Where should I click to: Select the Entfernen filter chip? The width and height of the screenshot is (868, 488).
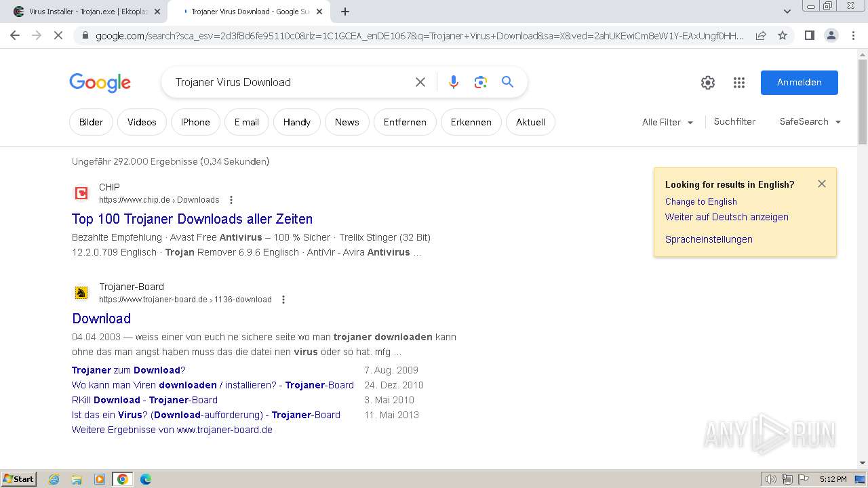pyautogui.click(x=405, y=122)
